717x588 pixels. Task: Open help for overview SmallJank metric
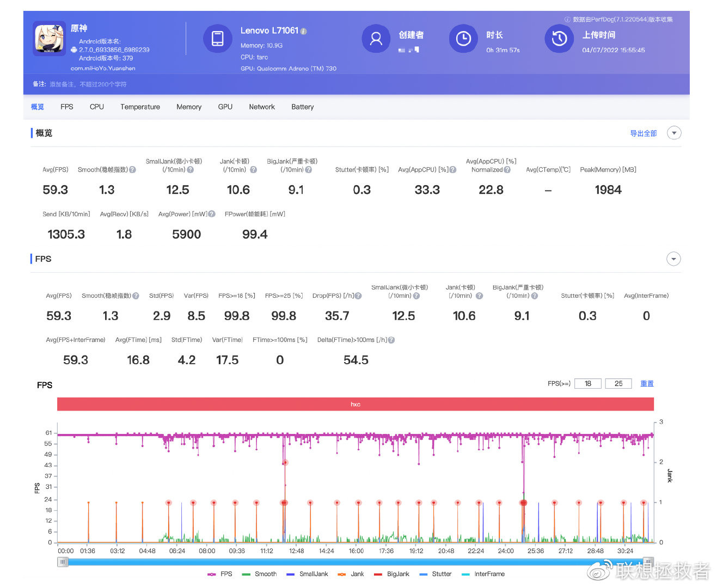[x=191, y=170]
